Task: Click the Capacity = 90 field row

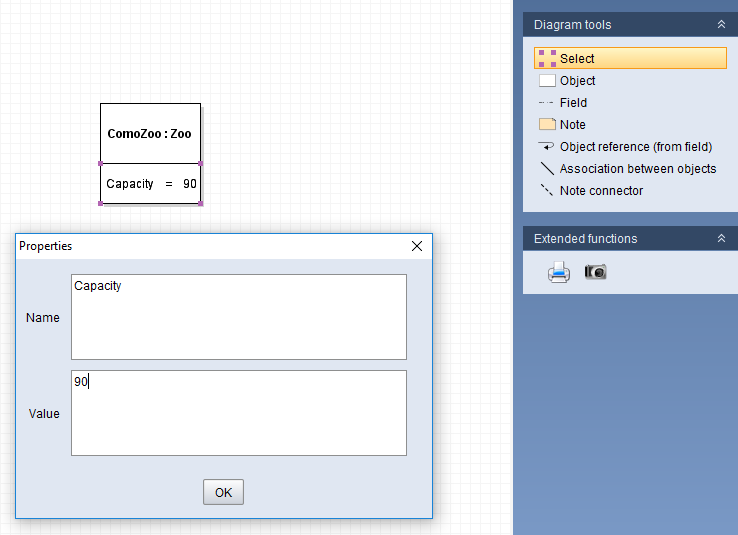Action: point(150,184)
